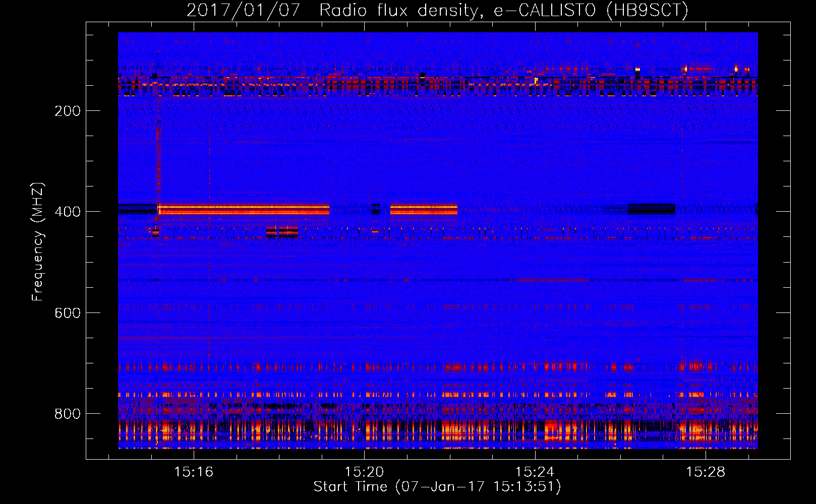Click the second shorter 400 MHz emission band
The height and width of the screenshot is (504, 816).
point(424,209)
